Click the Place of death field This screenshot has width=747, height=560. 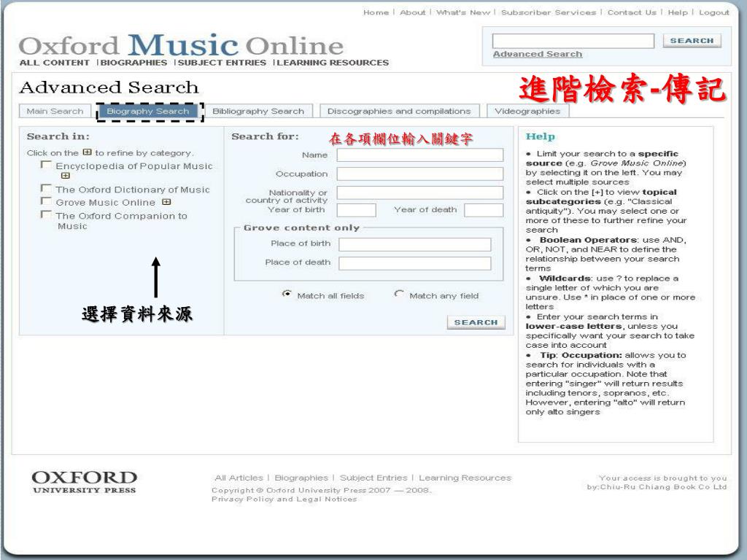coord(415,263)
